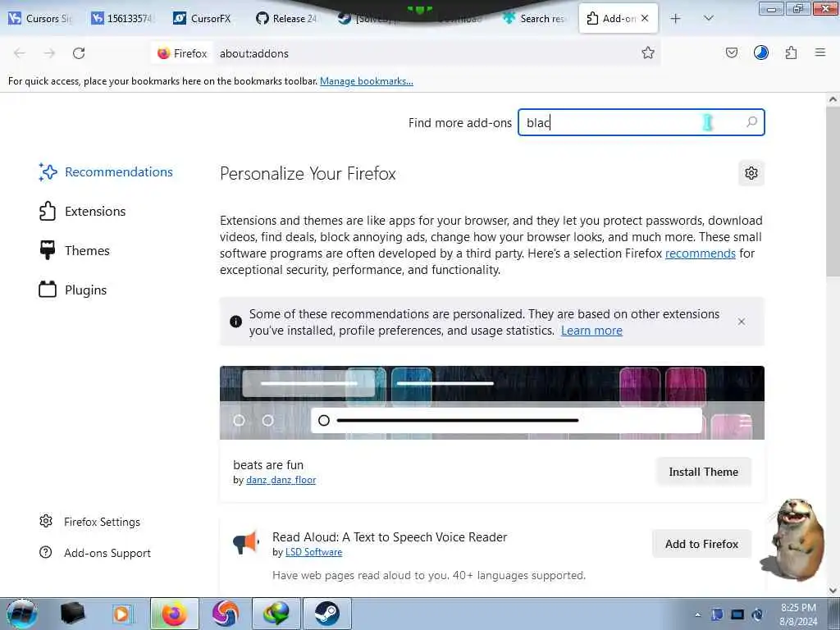Image resolution: width=840 pixels, height=630 pixels.
Task: Add Read Aloud to Firefox
Action: 702,544
